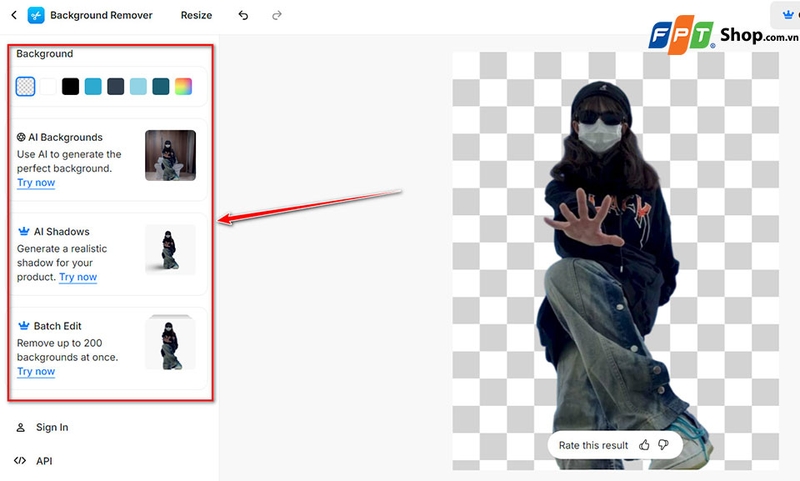Select the light blue background swatch
The height and width of the screenshot is (481, 800).
tap(138, 86)
